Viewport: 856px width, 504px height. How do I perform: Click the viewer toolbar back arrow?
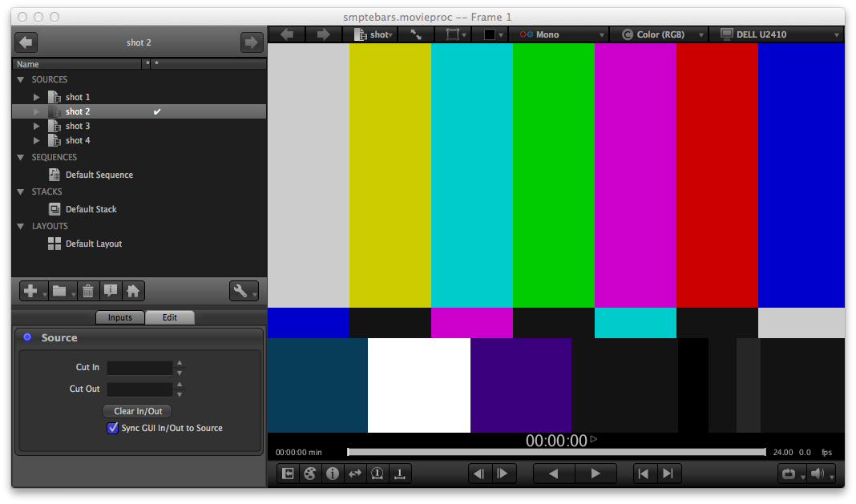(287, 34)
